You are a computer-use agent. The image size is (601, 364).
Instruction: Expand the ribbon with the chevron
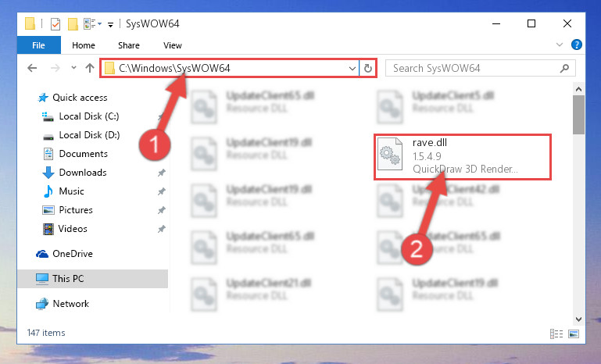click(560, 45)
